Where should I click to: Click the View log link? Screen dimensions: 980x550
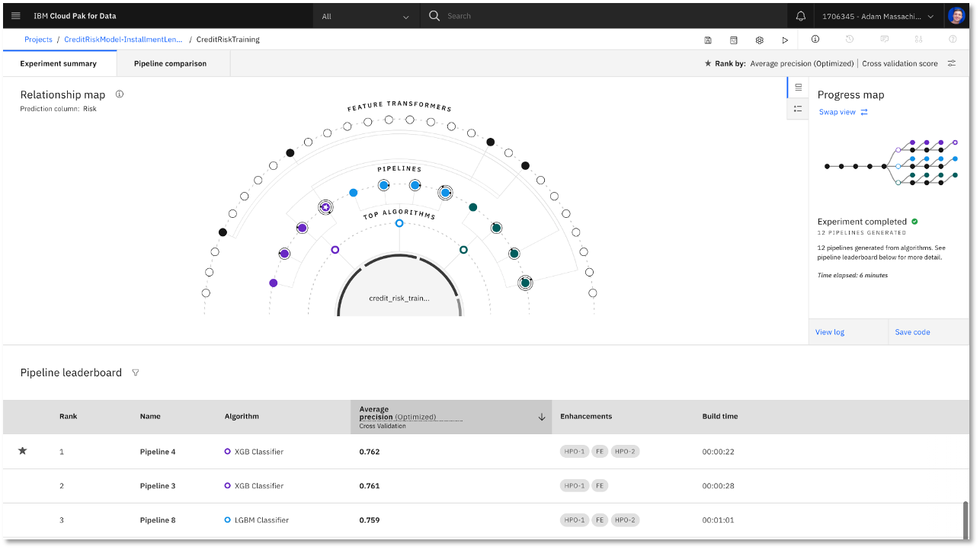tap(830, 332)
